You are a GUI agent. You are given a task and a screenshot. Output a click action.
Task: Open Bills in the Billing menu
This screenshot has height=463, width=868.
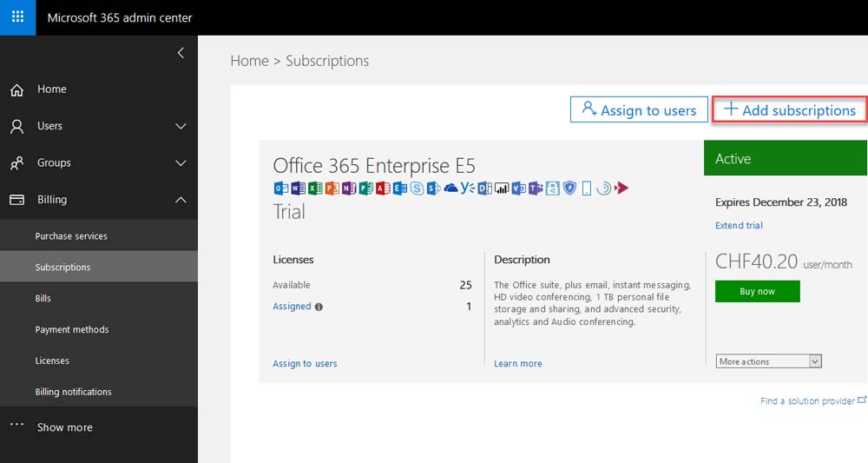point(99,298)
